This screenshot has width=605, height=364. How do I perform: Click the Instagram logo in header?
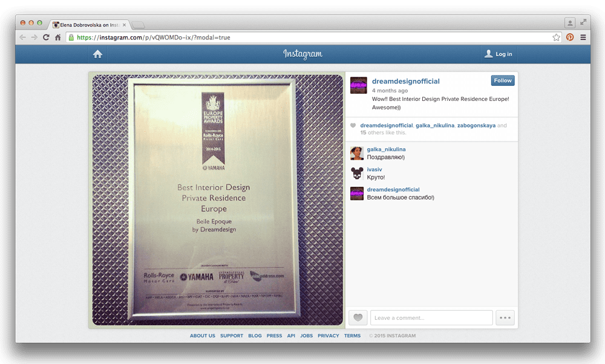(x=303, y=54)
